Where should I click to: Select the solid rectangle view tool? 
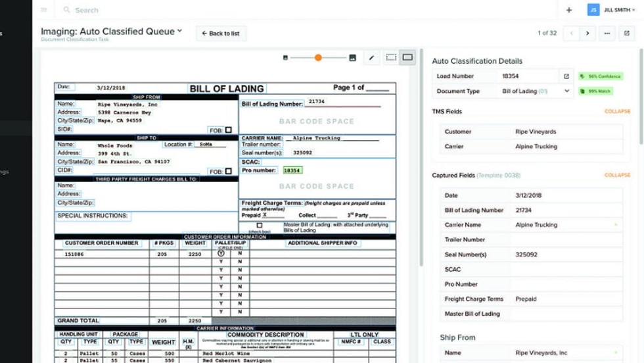coord(407,58)
